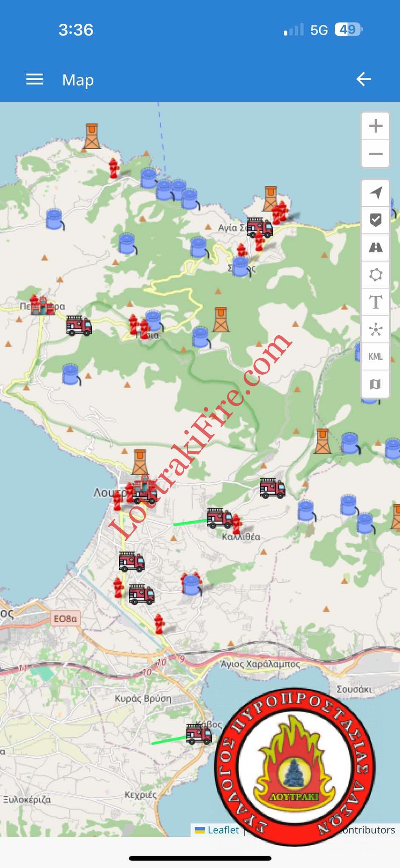The width and height of the screenshot is (400, 868).
Task: Tap the watchtower above Λουτράκι town
Action: coord(140,462)
